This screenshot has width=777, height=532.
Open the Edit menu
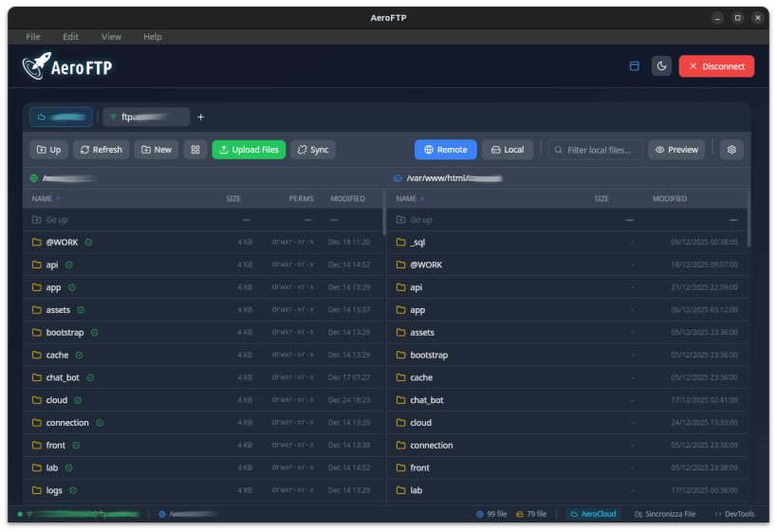click(70, 37)
